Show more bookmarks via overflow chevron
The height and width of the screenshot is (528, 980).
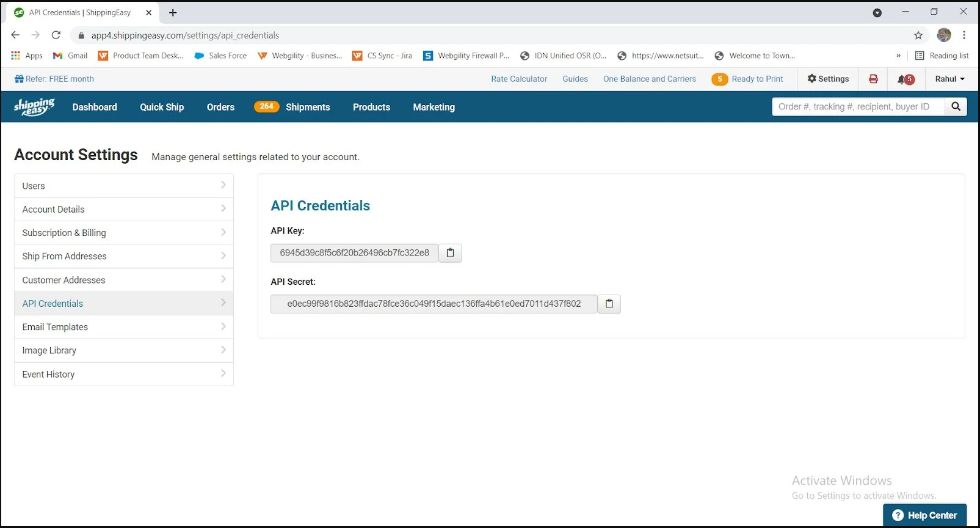point(898,56)
